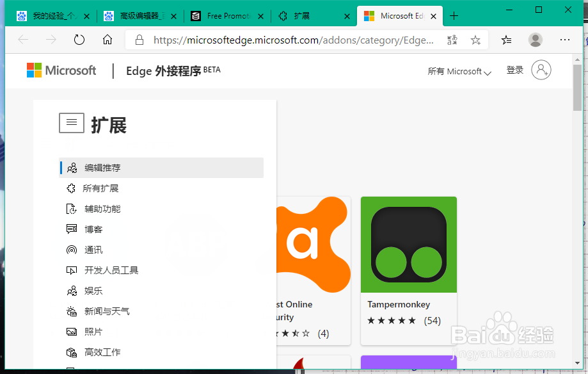Click the site lock security icon
Image resolution: width=588 pixels, height=374 pixels.
coord(139,40)
